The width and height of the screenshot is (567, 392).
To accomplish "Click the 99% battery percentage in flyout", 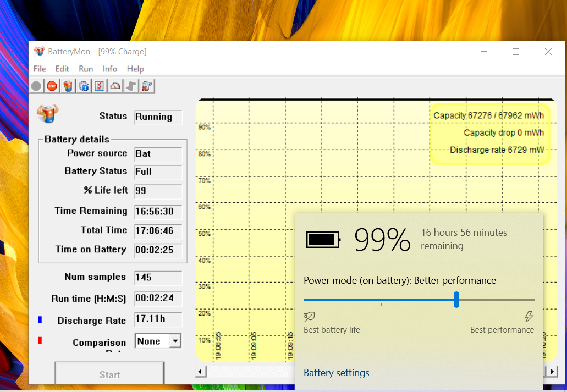I will pyautogui.click(x=382, y=240).
